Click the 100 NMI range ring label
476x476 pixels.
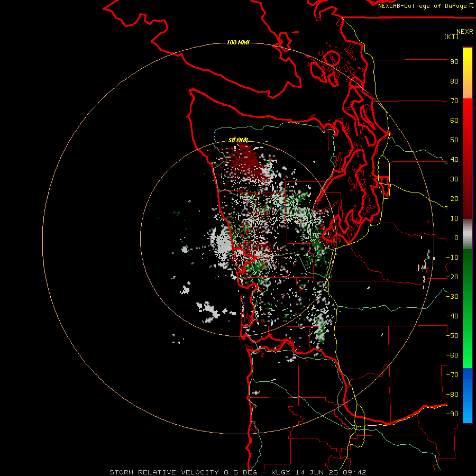click(238, 42)
